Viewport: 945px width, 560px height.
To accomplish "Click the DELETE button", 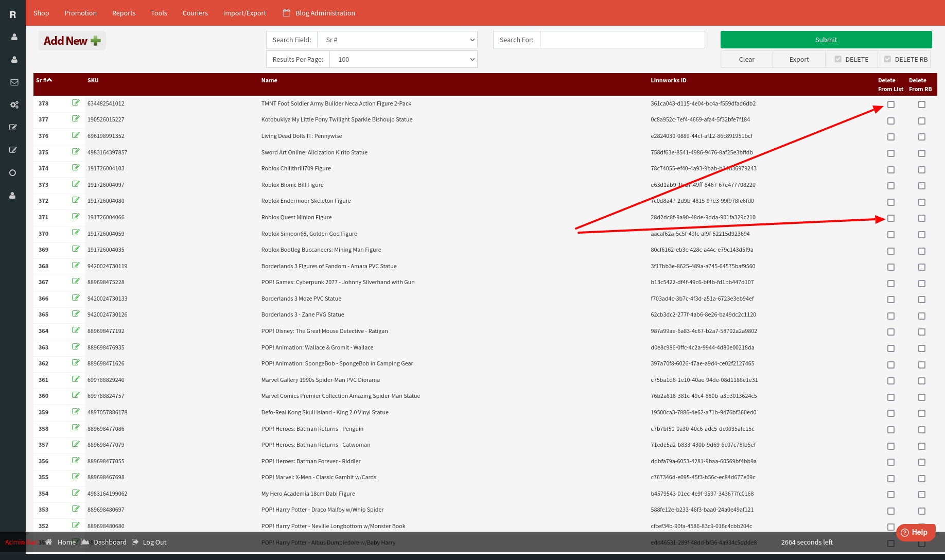I will click(852, 59).
